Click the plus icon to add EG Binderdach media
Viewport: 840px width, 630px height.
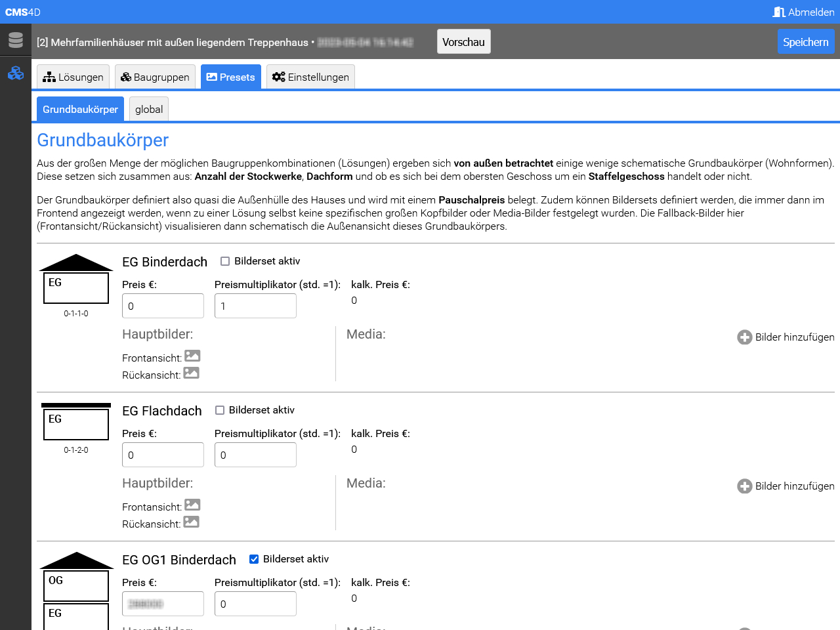pos(745,337)
